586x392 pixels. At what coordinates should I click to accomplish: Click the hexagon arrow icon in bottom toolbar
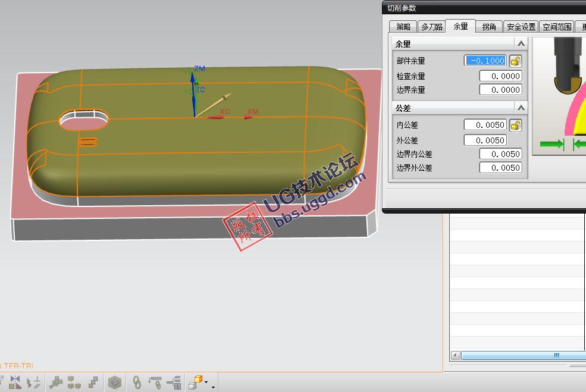tap(115, 382)
